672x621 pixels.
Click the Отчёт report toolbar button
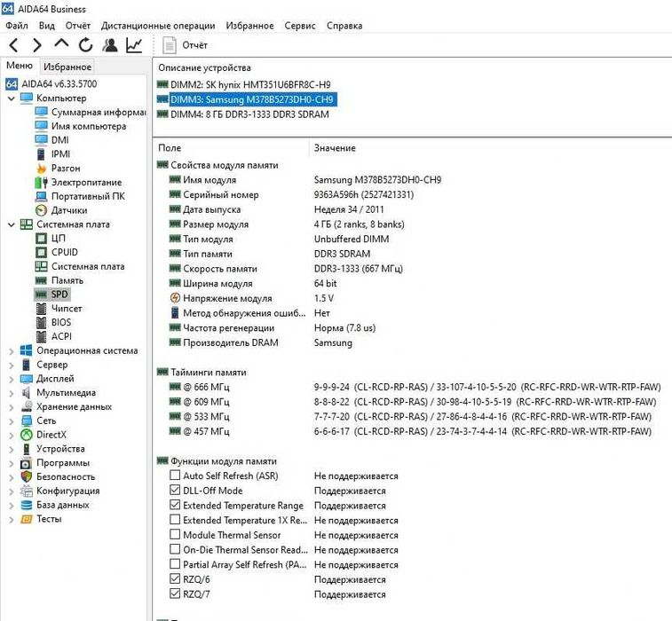pyautogui.click(x=185, y=45)
